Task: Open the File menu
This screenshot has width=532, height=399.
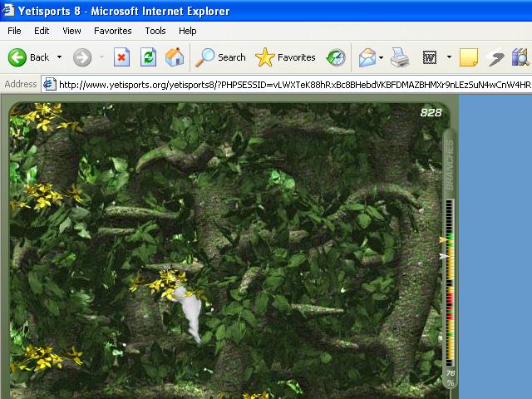Action: coord(14,31)
